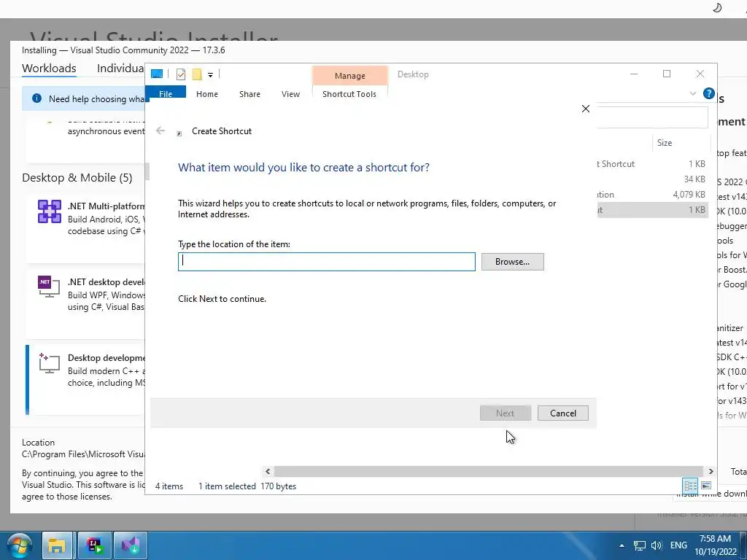Click the moon icon at top right
Screen dimensions: 747x560
[x=716, y=7]
